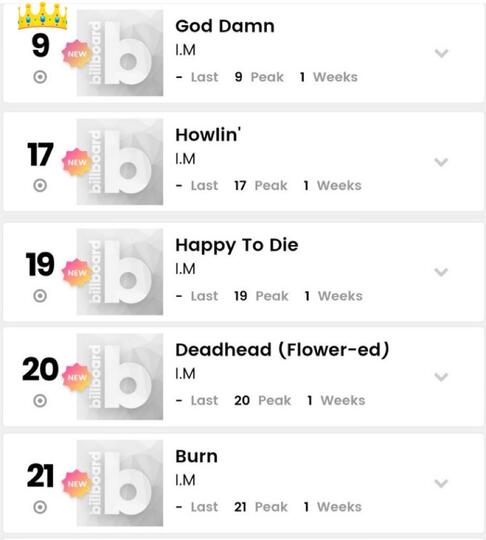Open the Burn song title link
Image resolution: width=486 pixels, height=540 pixels.
click(196, 456)
